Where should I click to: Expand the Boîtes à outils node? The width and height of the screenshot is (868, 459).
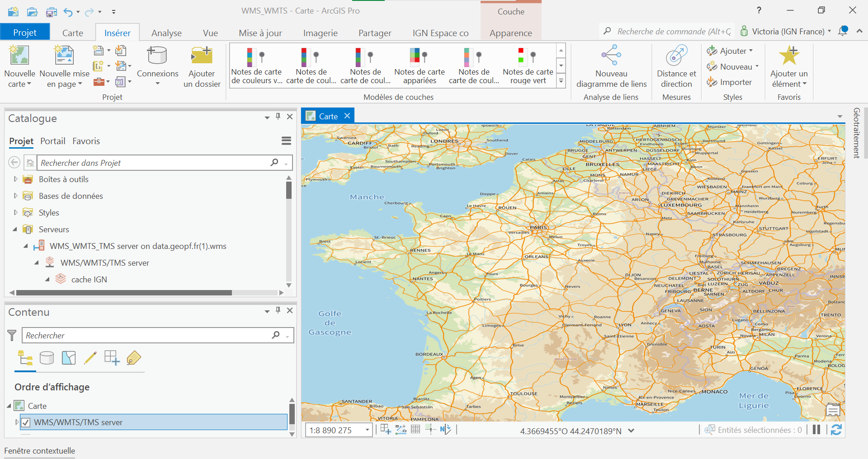coord(16,179)
